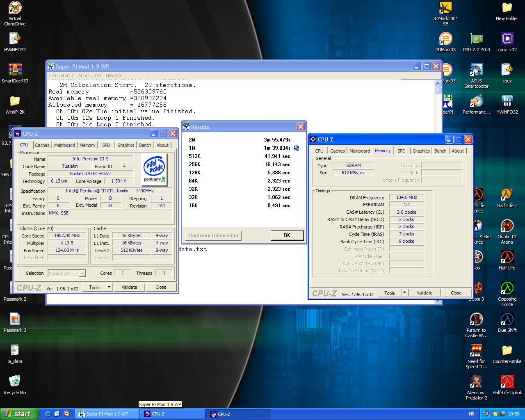Screen dimensions: 525x420
Task: Expand the Socket #1 selection dropdown
Action: tap(82, 274)
